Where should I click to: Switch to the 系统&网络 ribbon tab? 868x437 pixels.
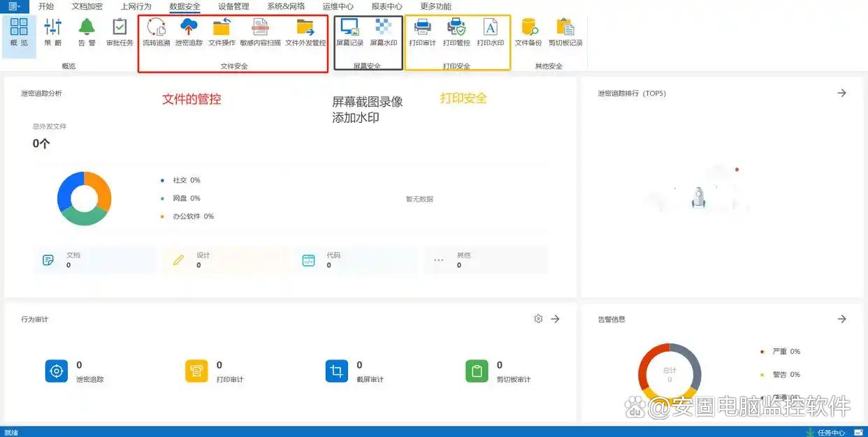tap(286, 6)
